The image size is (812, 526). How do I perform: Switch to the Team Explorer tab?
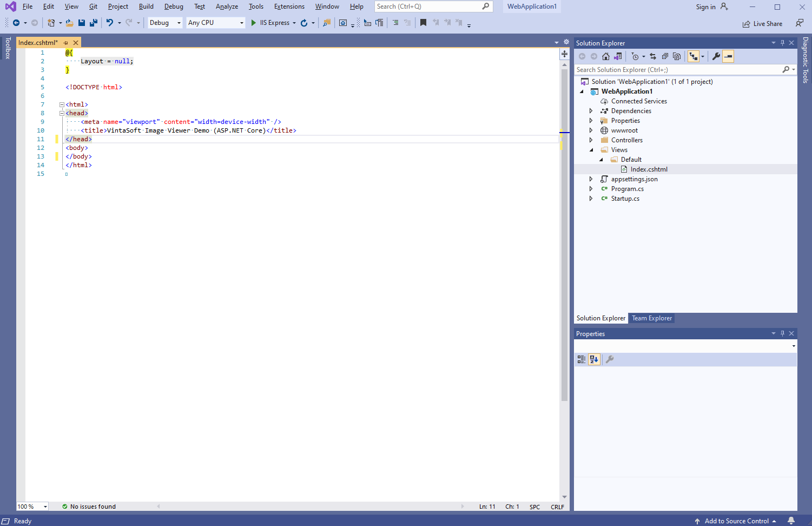click(652, 318)
